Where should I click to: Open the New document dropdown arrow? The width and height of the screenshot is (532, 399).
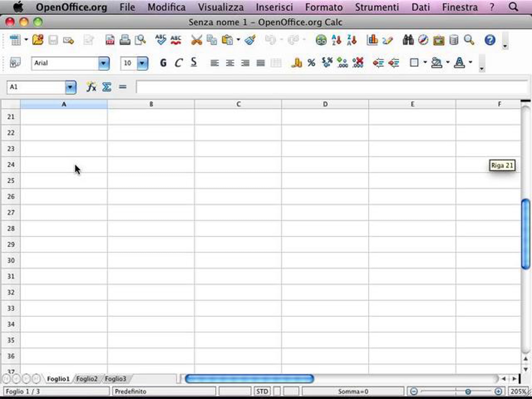26,40
